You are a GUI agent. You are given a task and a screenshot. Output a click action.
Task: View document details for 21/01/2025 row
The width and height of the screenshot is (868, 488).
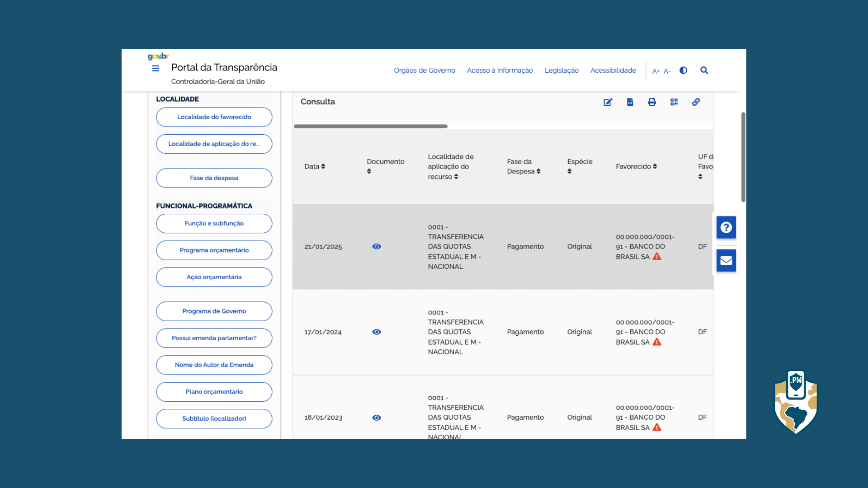pyautogui.click(x=377, y=247)
